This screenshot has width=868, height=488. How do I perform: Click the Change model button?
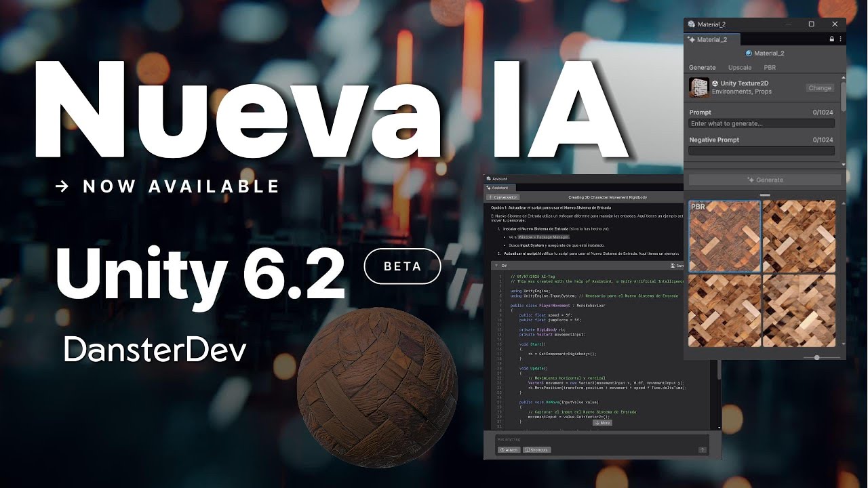coord(819,88)
